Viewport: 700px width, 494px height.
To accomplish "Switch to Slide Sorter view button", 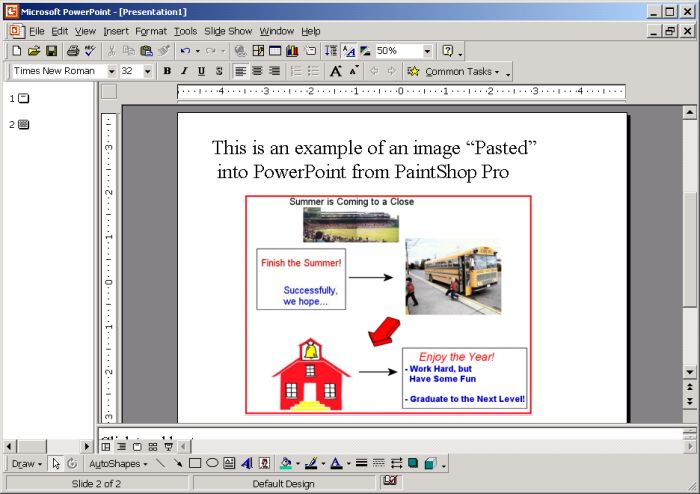I will (x=153, y=446).
